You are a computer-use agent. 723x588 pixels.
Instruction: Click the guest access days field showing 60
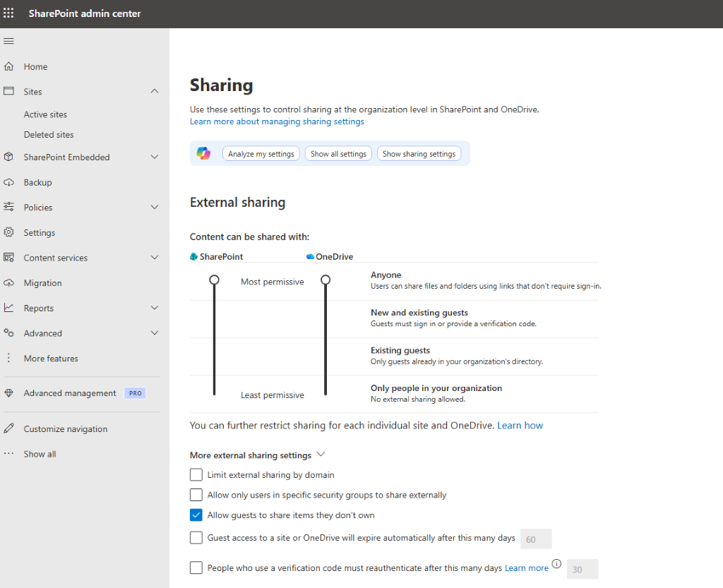536,539
